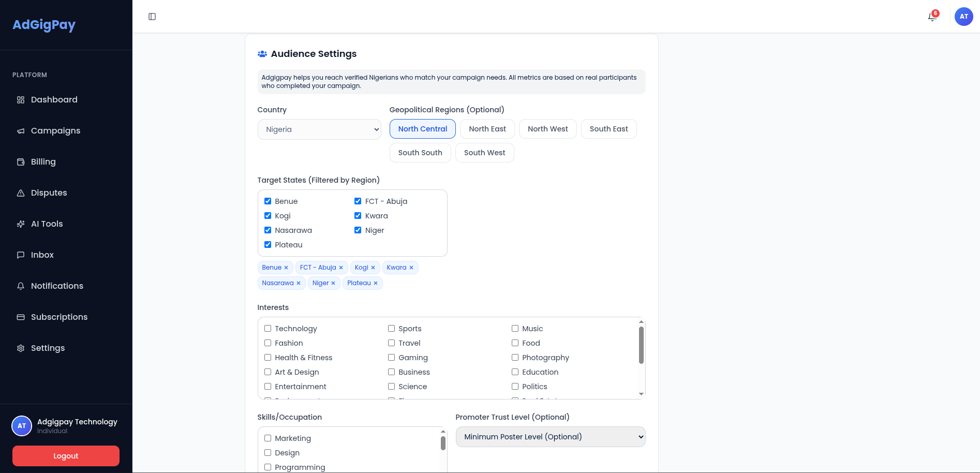The height and width of the screenshot is (473, 980).
Task: Uncheck the FCT - Abuja checkbox
Action: 358,201
